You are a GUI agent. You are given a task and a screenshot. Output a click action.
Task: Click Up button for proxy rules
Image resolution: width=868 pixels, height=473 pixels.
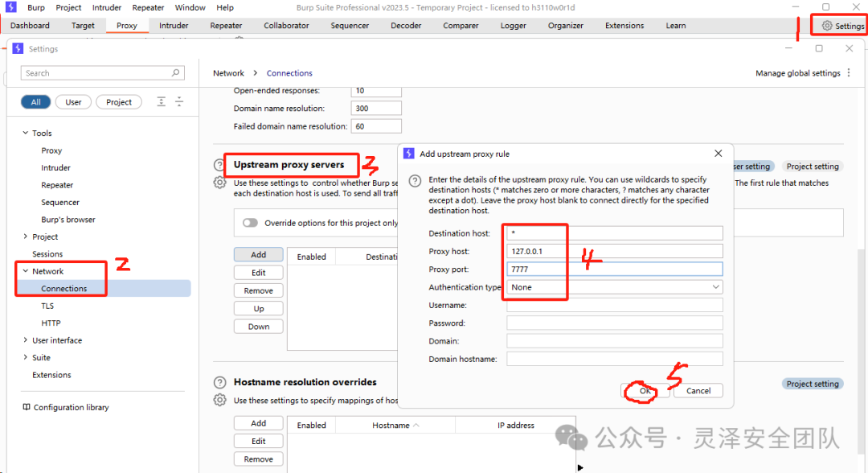click(x=259, y=309)
